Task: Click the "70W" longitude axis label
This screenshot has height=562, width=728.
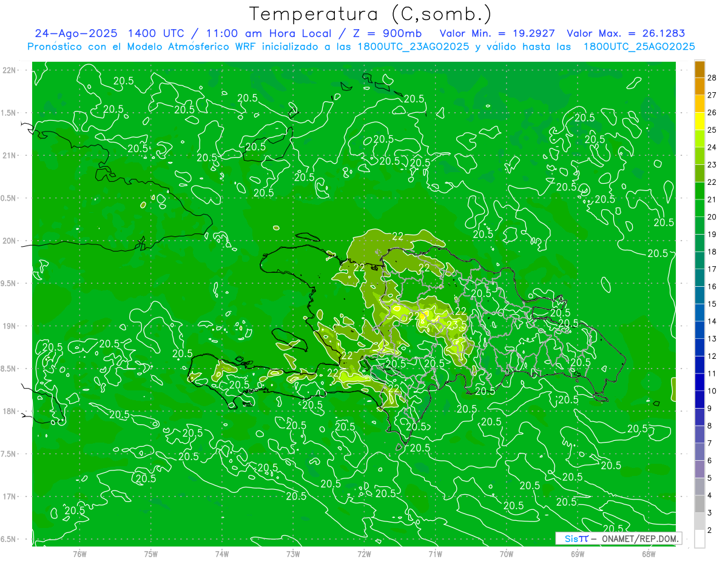Action: (x=507, y=554)
